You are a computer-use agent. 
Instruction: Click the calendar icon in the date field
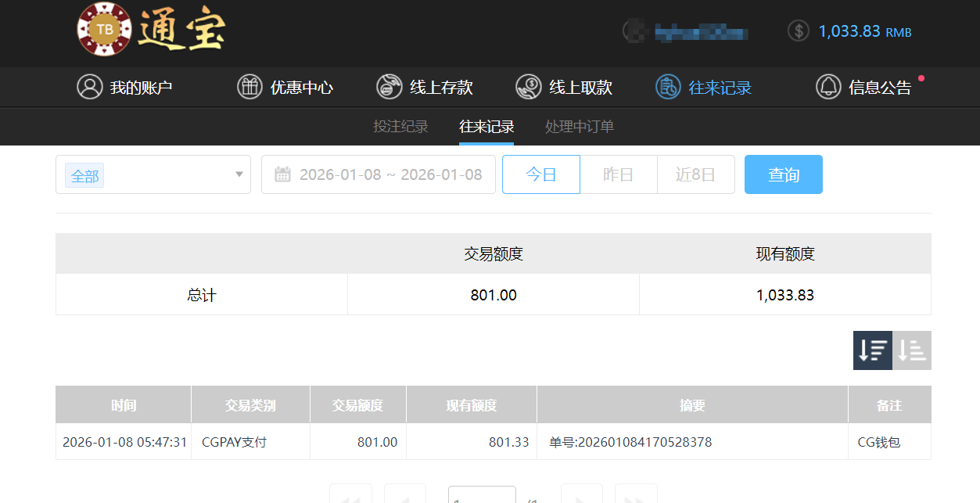(284, 174)
